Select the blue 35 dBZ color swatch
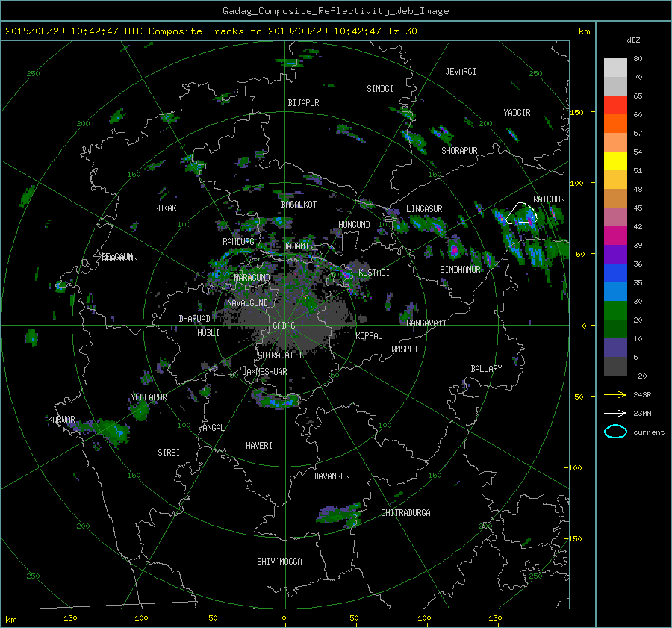The image size is (672, 628). pyautogui.click(x=615, y=273)
